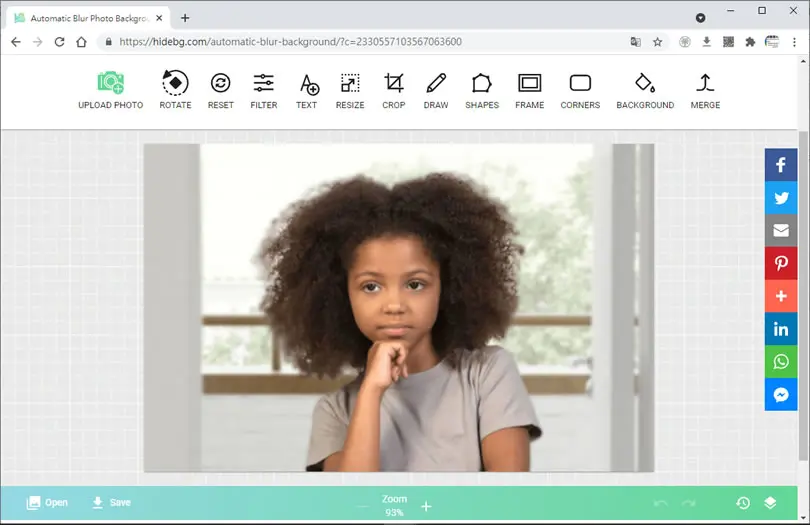Open the Filter tool

coord(263,83)
